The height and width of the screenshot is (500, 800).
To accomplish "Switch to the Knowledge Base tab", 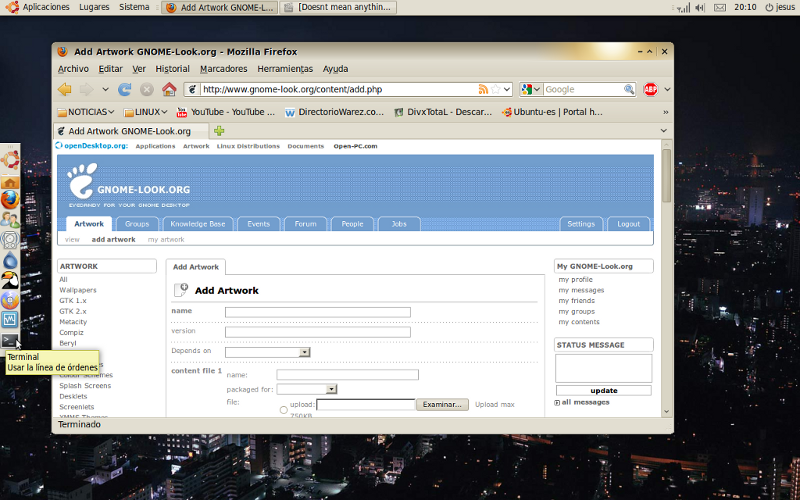I will pos(197,224).
